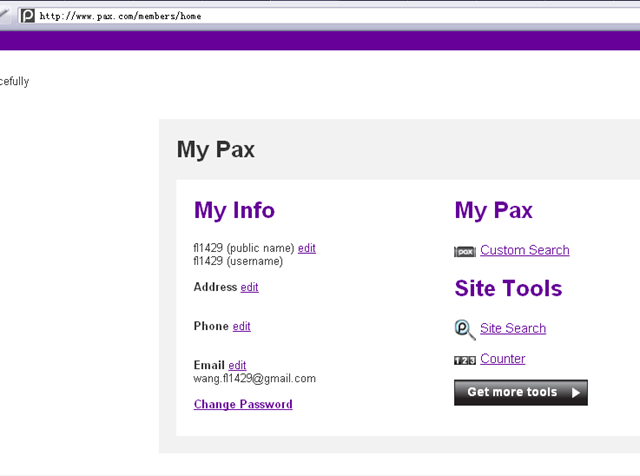Viewport: 640px width, 476px height.
Task: Open the Custom Search link
Action: click(x=525, y=250)
